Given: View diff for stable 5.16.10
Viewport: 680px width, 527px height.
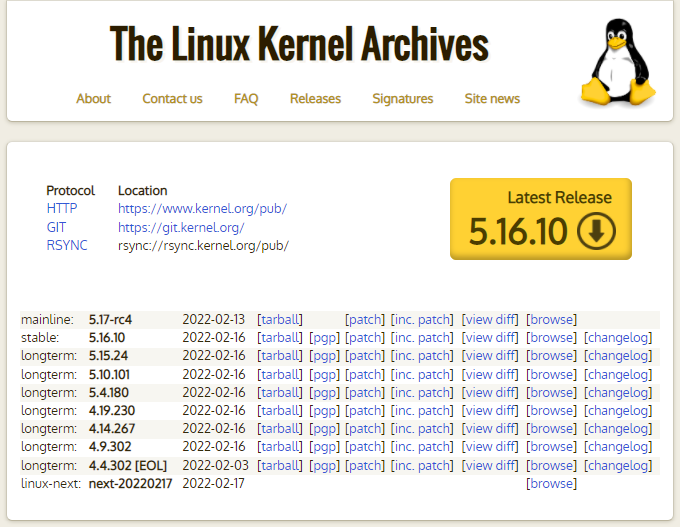Looking at the screenshot, I should click(490, 337).
